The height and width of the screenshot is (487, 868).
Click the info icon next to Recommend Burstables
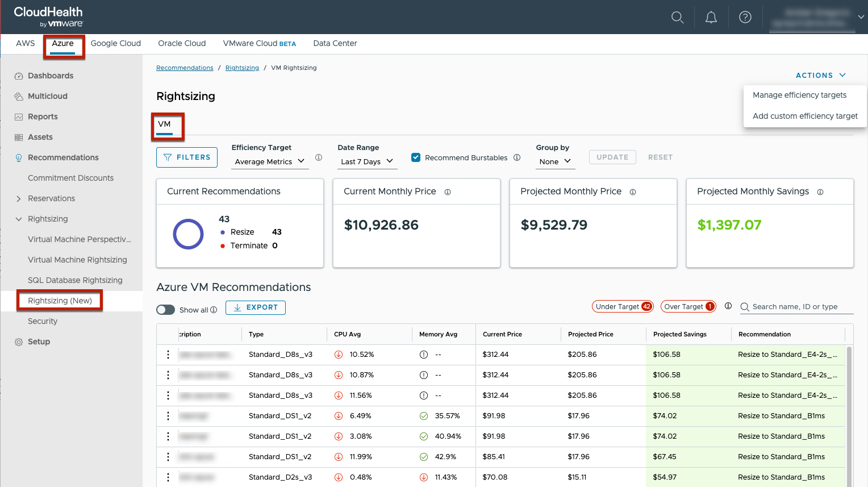tap(516, 157)
